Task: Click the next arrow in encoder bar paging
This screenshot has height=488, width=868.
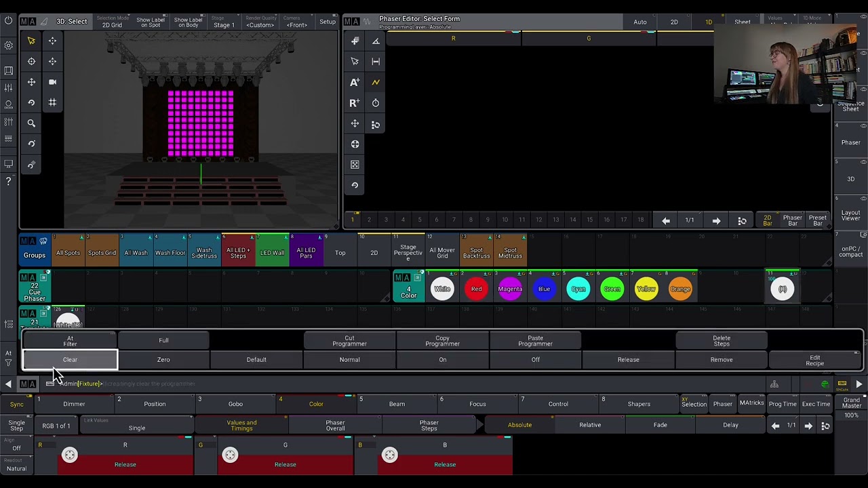Action: pyautogui.click(x=808, y=426)
